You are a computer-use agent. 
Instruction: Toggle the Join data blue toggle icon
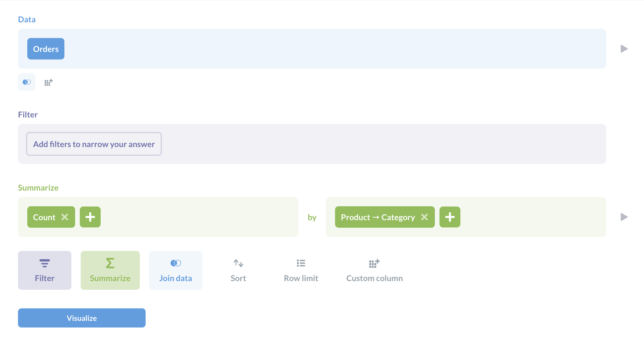[x=175, y=263]
